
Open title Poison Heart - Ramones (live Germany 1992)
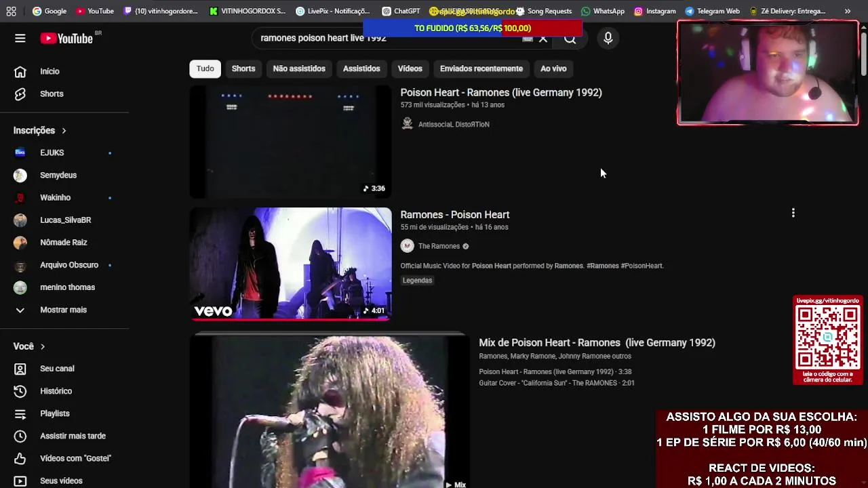tap(501, 92)
